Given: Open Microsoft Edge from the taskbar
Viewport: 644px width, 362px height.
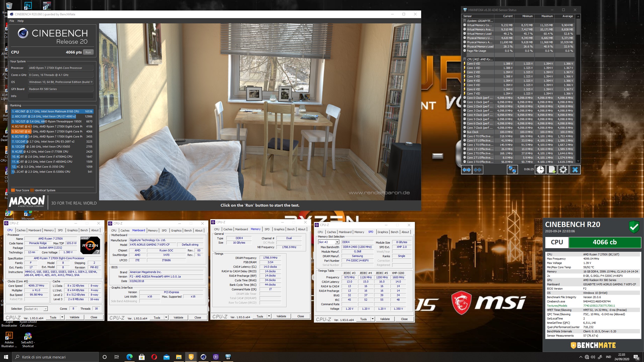Looking at the screenshot, I should pos(129,357).
